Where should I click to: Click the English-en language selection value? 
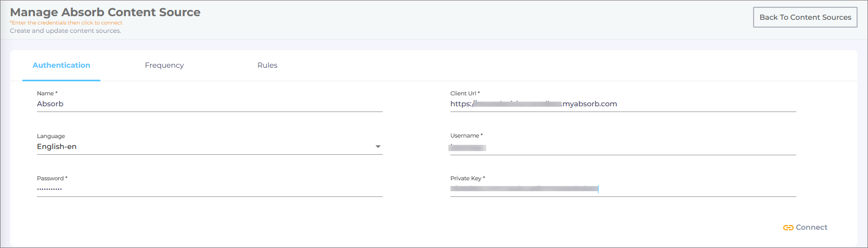point(57,147)
